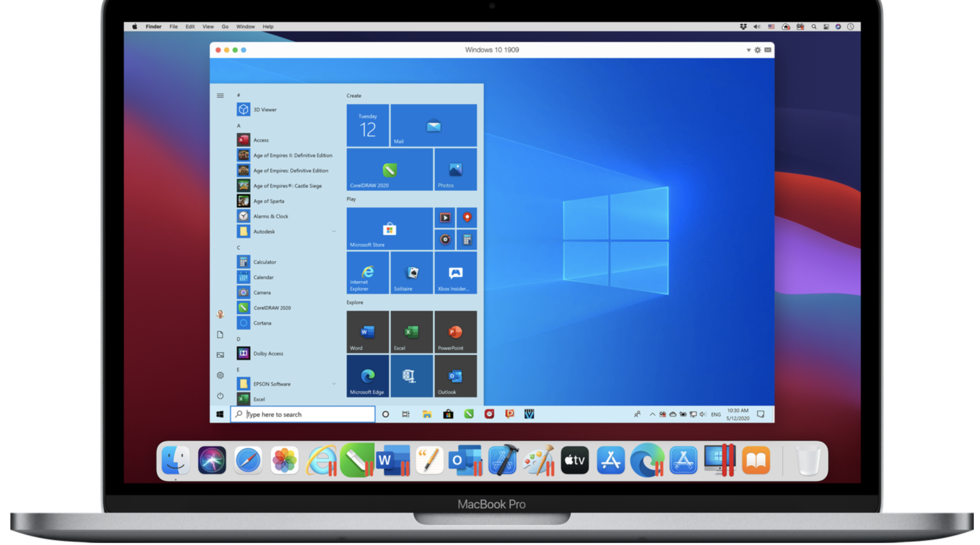980x545 pixels.
Task: Open the Edit menu
Action: [190, 27]
